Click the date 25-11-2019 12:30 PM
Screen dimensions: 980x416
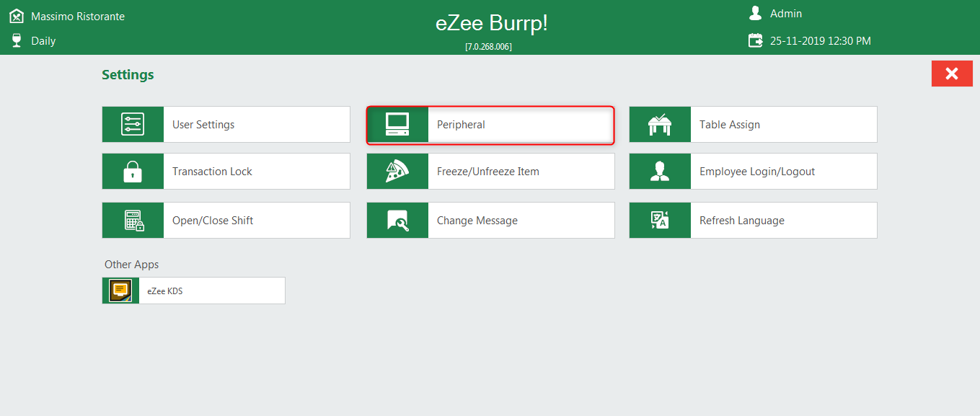point(821,41)
